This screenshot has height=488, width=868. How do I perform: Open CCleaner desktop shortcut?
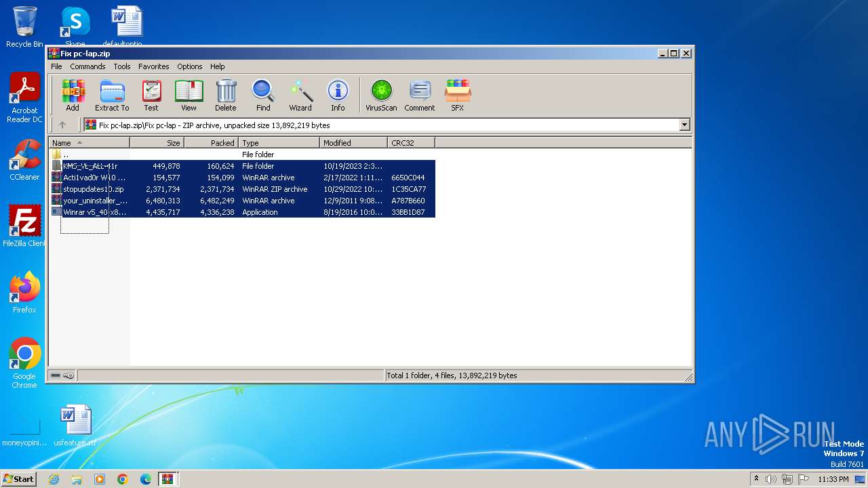pyautogui.click(x=24, y=160)
